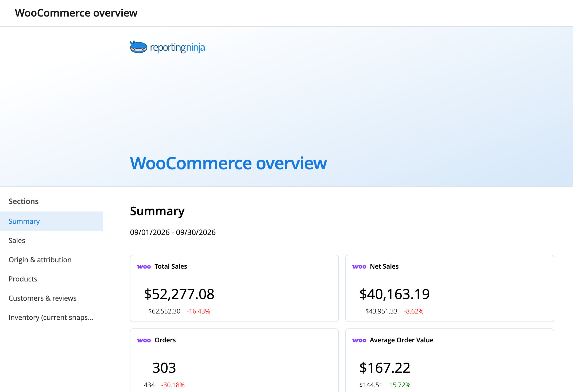The width and height of the screenshot is (573, 392).
Task: Click the -8.62% change figure
Action: [414, 311]
